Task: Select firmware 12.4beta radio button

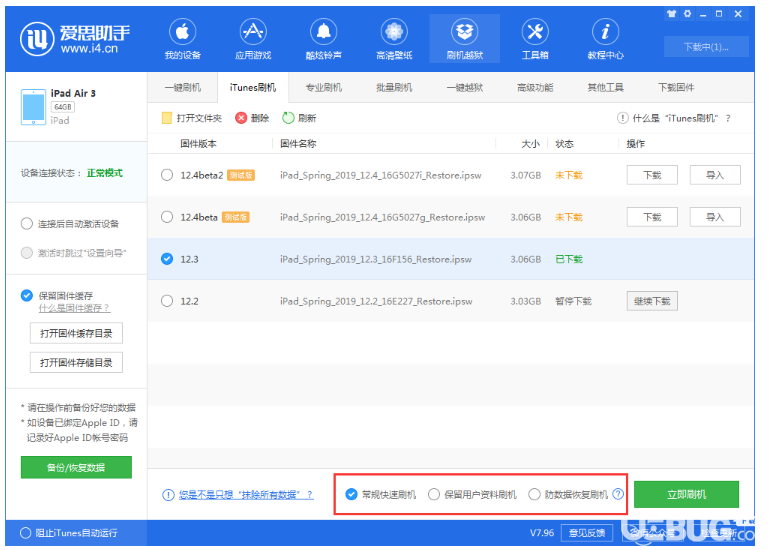Action: pyautogui.click(x=167, y=217)
